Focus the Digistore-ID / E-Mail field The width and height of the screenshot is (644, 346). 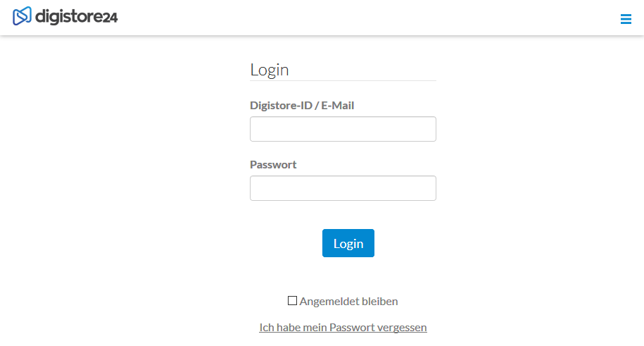pyautogui.click(x=343, y=129)
